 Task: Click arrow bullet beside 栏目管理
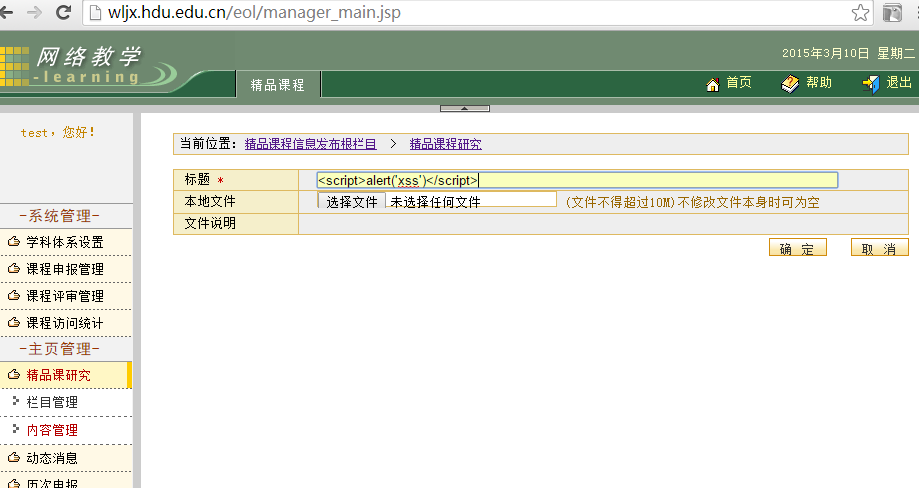16,401
